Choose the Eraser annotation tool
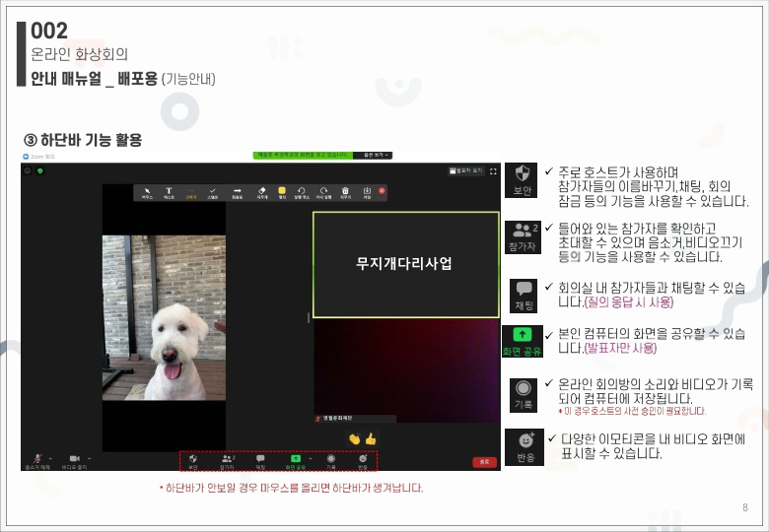The width and height of the screenshot is (769, 532). pos(262,192)
